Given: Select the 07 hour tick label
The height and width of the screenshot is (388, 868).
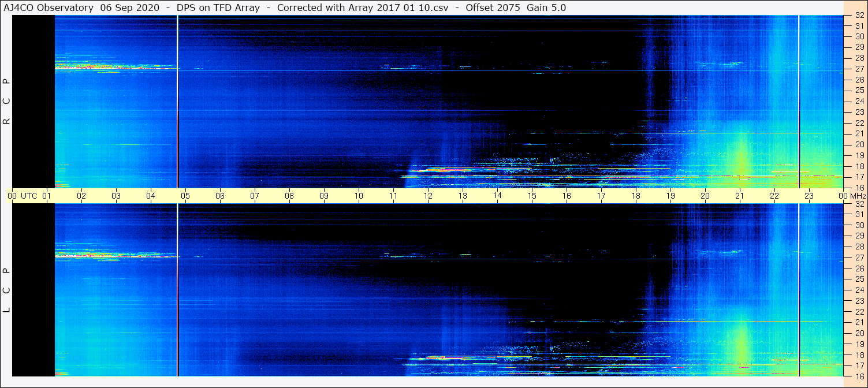Looking at the screenshot, I should click(255, 196).
